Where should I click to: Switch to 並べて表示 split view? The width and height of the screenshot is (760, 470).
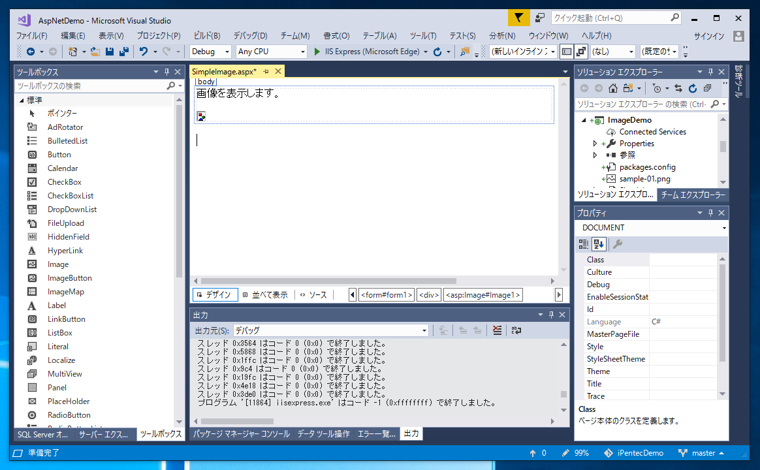click(266, 295)
